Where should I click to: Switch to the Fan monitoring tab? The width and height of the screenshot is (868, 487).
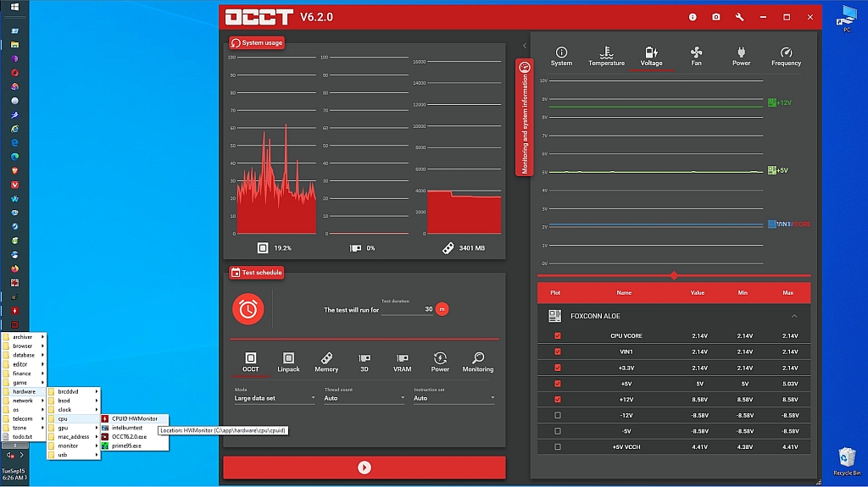click(x=697, y=57)
